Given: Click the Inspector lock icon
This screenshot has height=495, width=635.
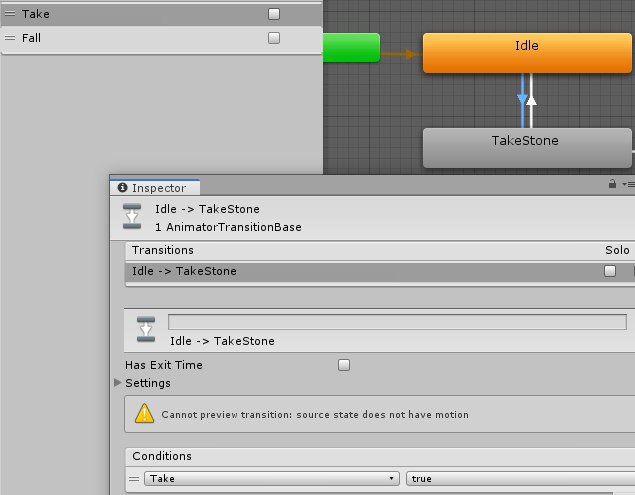Looking at the screenshot, I should click(x=612, y=184).
